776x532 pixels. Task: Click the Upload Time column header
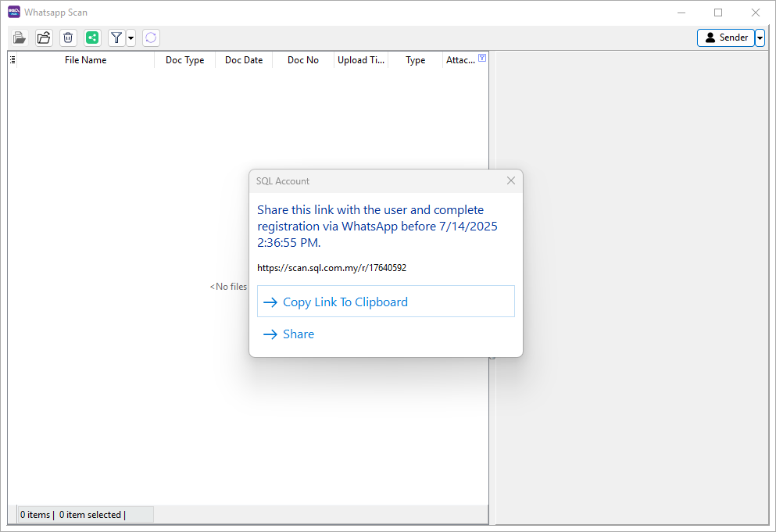coord(361,60)
